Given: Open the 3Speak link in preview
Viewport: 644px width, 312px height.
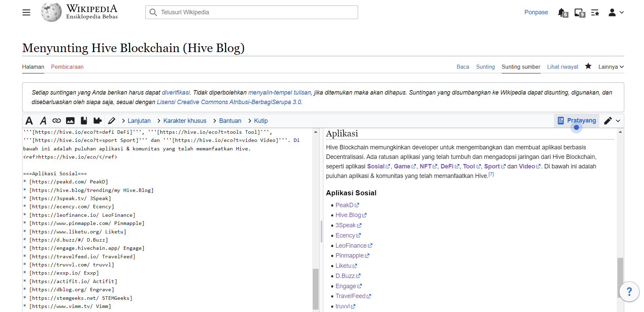Looking at the screenshot, I should pos(348,225).
